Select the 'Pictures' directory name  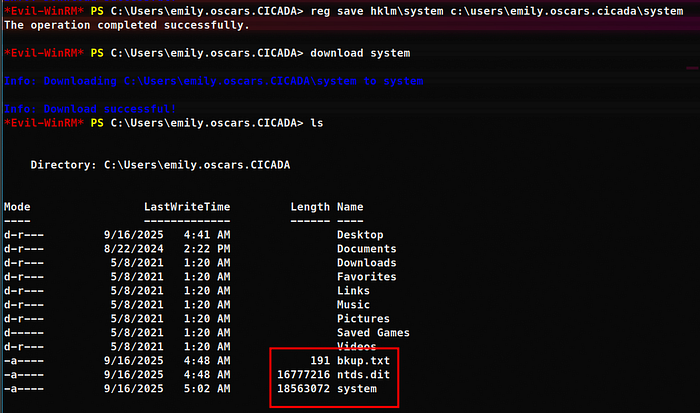363,318
